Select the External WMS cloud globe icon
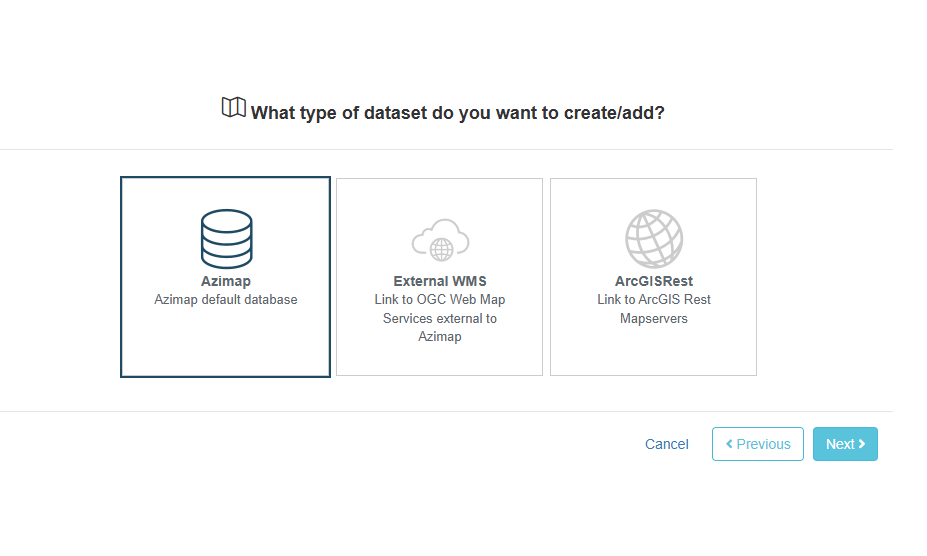This screenshot has height=556, width=927. 440,240
